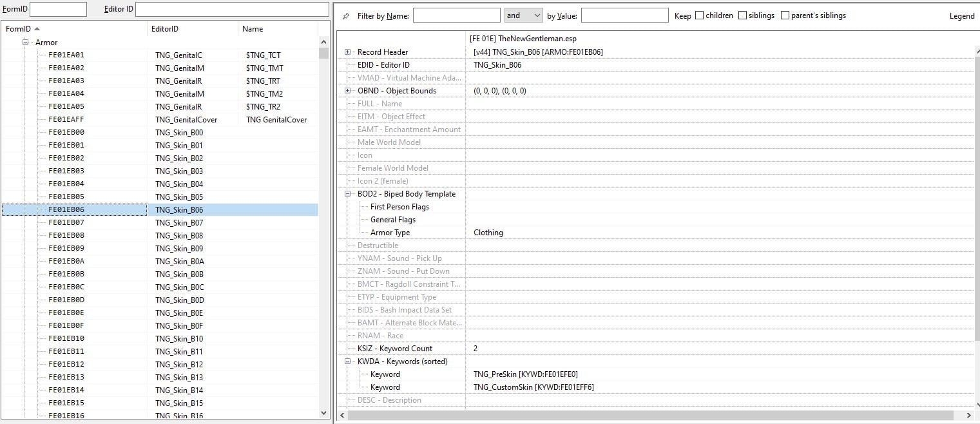The image size is (980, 424).
Task: Focus the FormID search field
Action: pos(58,9)
